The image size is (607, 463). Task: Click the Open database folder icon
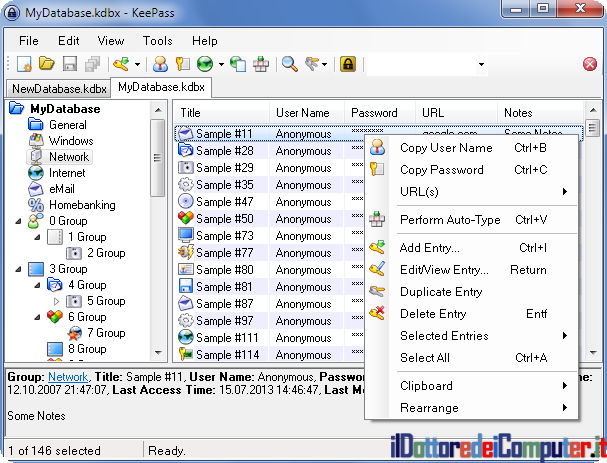(47, 63)
